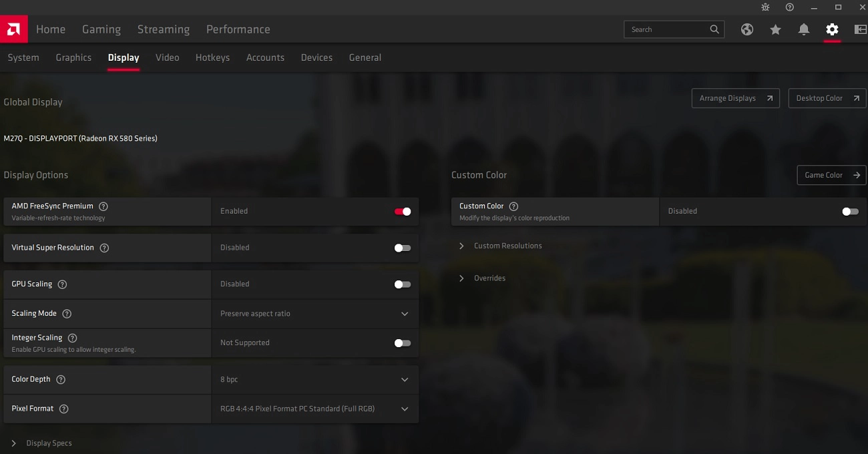
Task: Open the General settings tab
Action: (x=365, y=57)
